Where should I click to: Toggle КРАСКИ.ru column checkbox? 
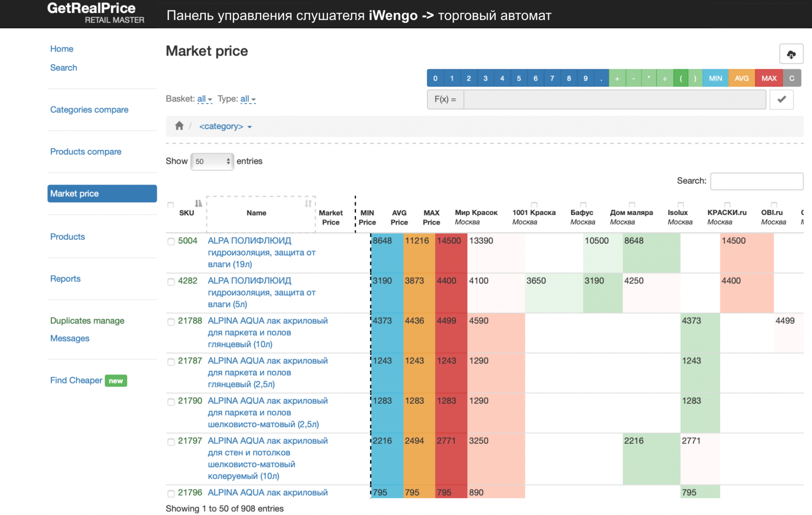pos(727,205)
